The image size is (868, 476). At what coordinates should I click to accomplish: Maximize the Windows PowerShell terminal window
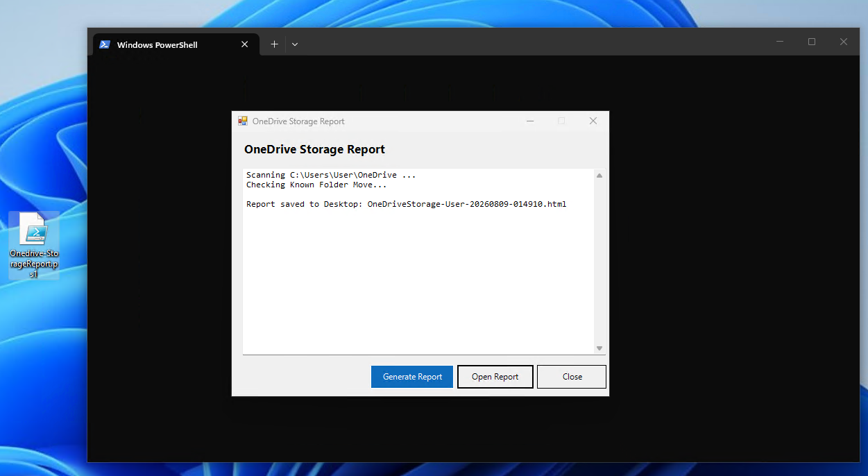[812, 42]
